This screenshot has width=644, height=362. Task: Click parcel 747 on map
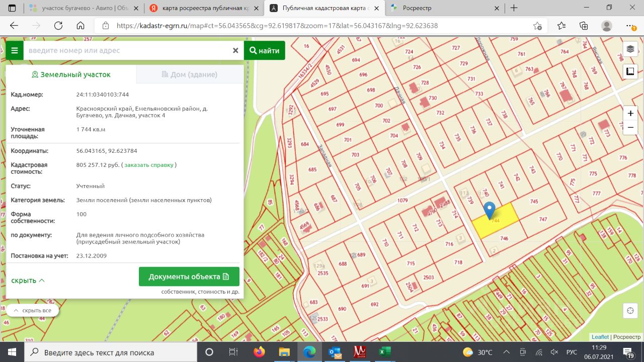coord(543,219)
